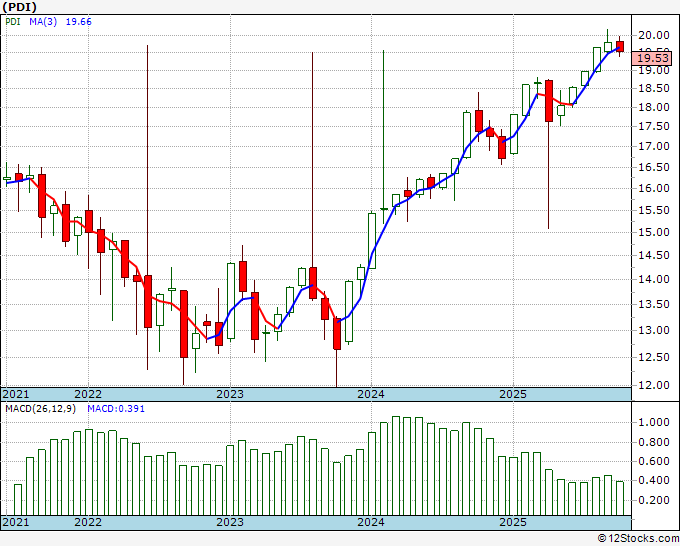
Task: Click the 0.400 MACD axis label
Action: (x=654, y=481)
